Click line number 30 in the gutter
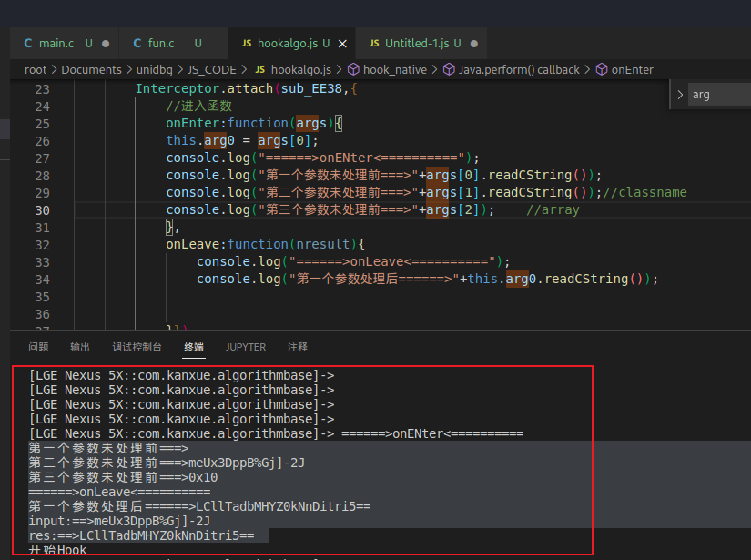This screenshot has width=751, height=560. click(42, 210)
